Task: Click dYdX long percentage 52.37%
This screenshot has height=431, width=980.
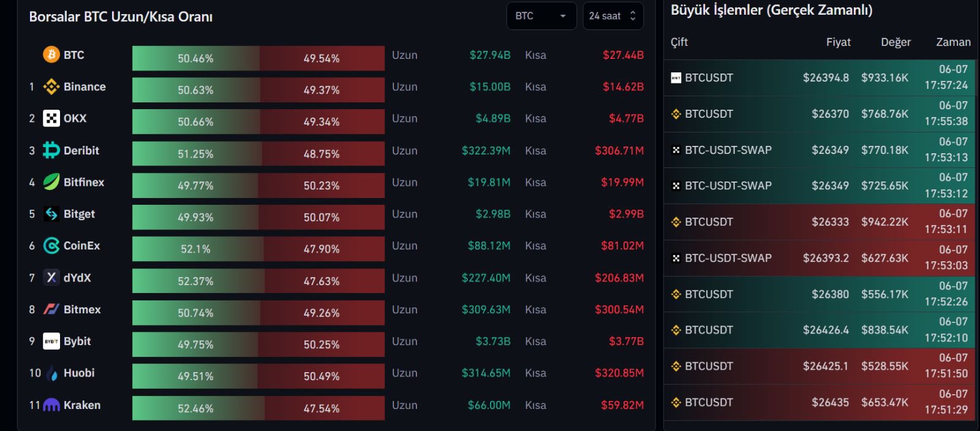Action: (x=195, y=281)
